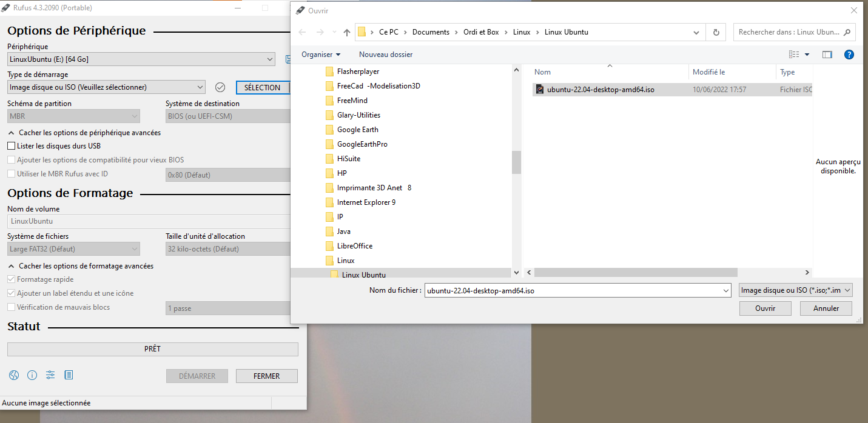Click the PRÊT progress bar

pos(153,349)
